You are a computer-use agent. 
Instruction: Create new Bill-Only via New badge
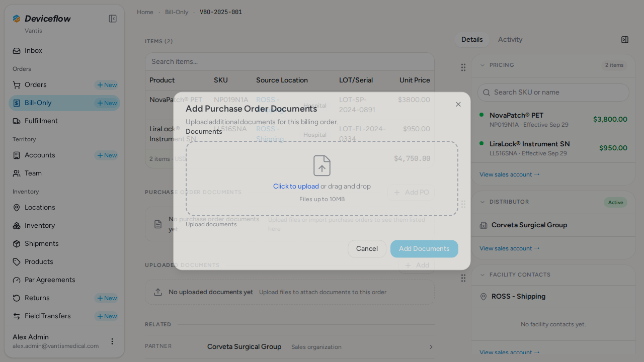[107, 103]
